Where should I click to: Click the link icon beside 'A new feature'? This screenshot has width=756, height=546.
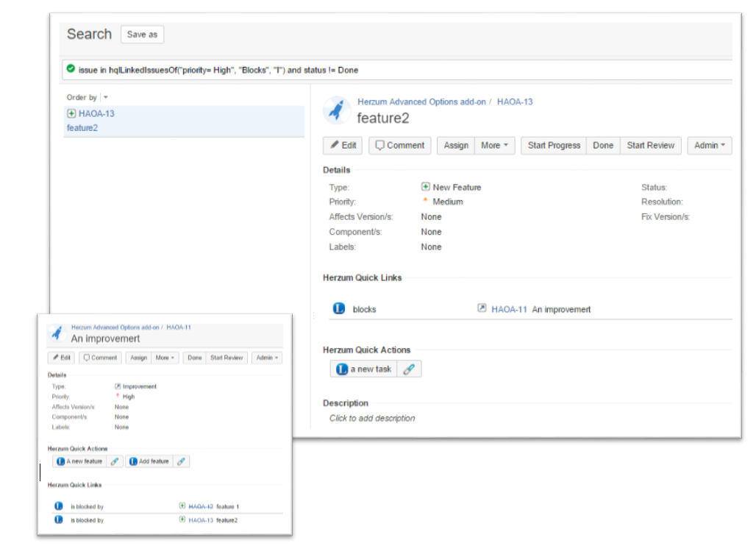(x=115, y=461)
